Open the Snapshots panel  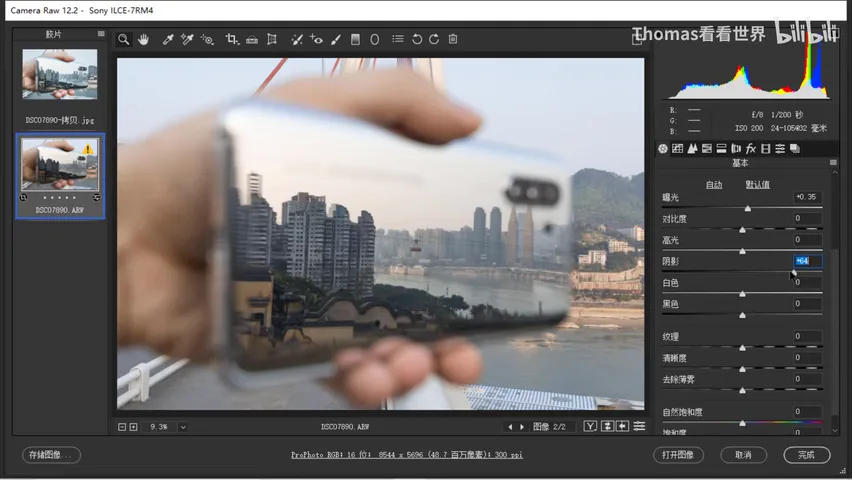[795, 148]
